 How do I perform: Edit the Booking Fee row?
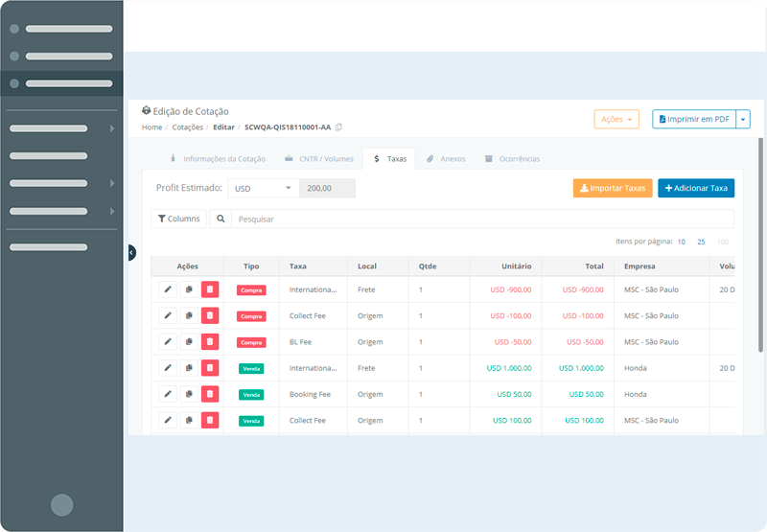point(168,394)
